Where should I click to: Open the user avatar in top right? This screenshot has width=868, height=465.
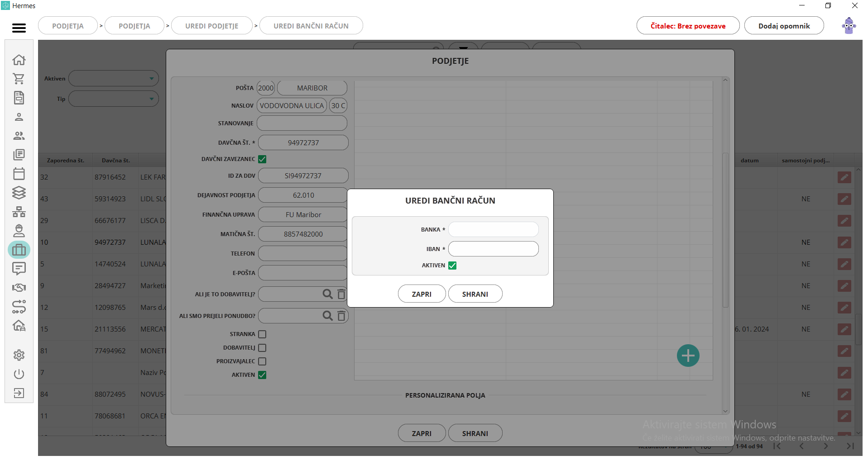pyautogui.click(x=849, y=26)
